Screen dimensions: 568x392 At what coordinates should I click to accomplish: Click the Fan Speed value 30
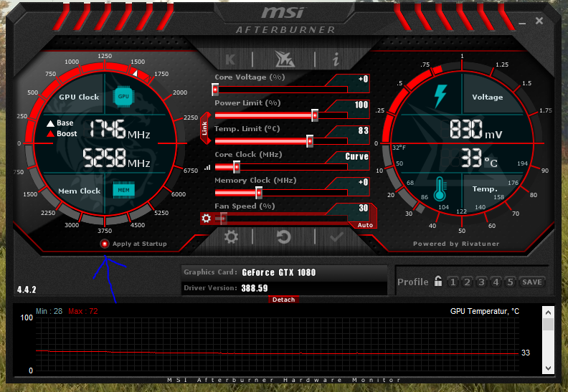pyautogui.click(x=364, y=208)
